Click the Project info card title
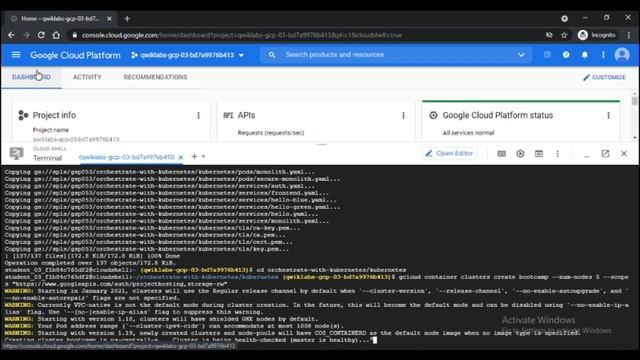Image resolution: width=640 pixels, height=360 pixels. [x=54, y=116]
